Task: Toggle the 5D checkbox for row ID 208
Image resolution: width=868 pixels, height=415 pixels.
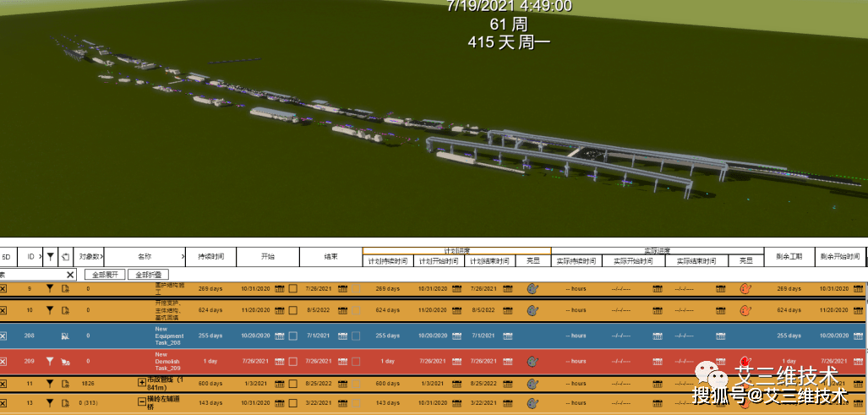Action: tap(3, 336)
